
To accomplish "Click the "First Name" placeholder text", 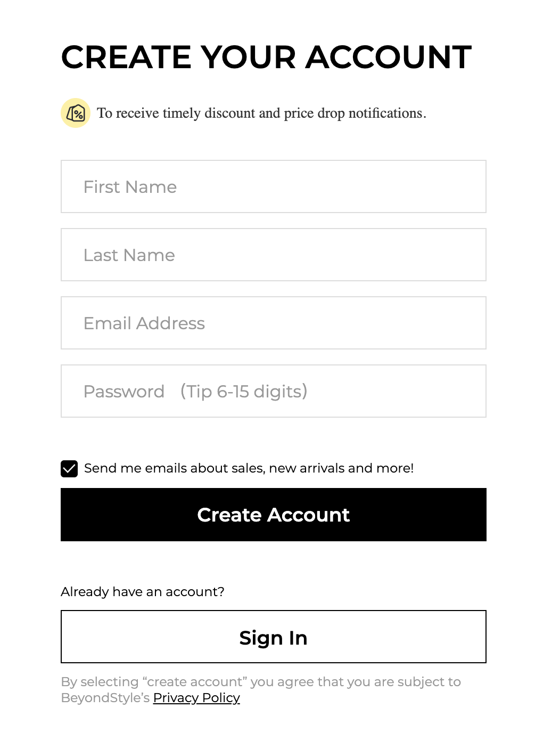I will point(130,187).
